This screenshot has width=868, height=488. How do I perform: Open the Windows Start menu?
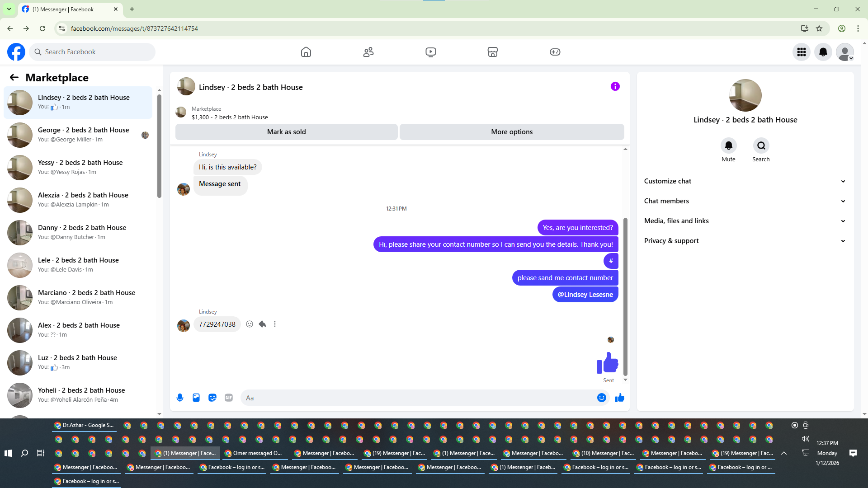point(8,453)
